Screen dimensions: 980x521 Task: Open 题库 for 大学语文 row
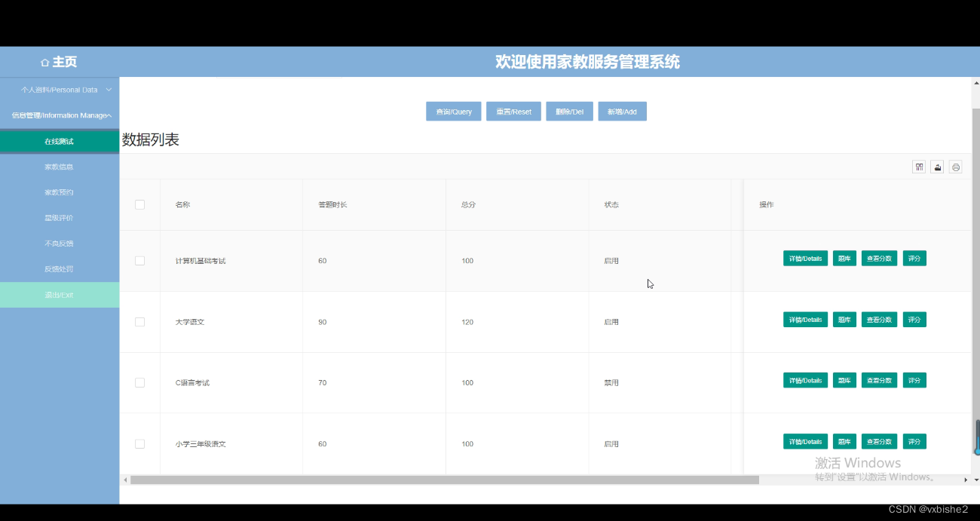click(844, 320)
